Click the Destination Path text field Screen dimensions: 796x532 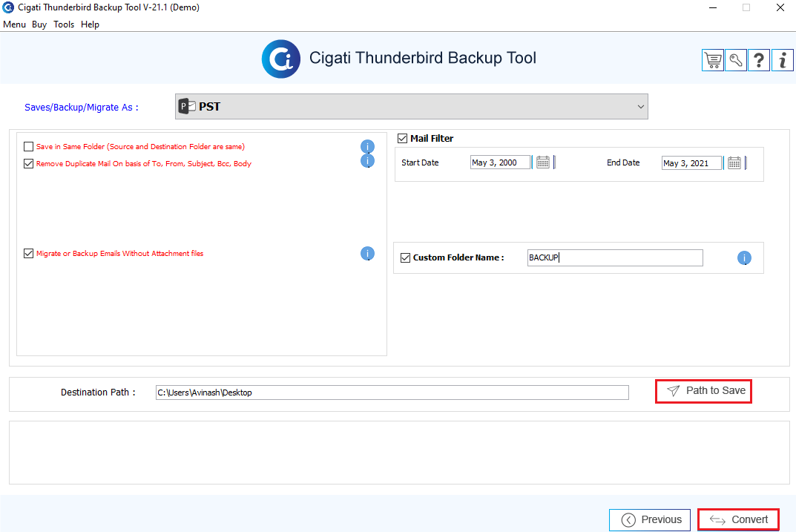tap(392, 393)
